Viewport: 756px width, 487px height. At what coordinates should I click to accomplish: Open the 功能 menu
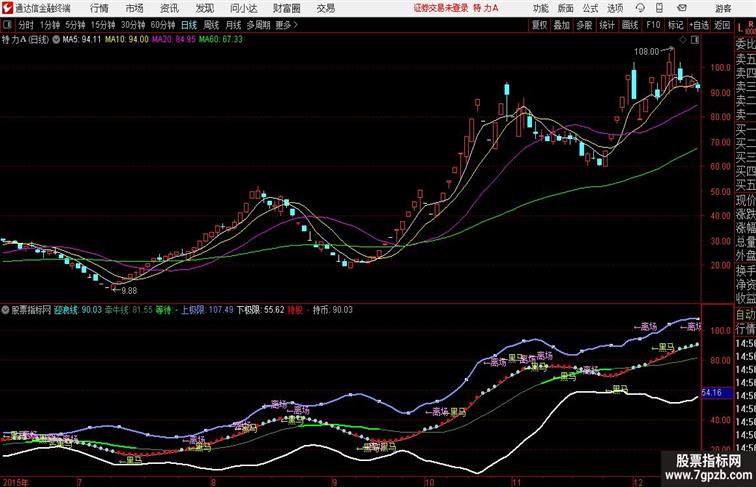(x=540, y=8)
